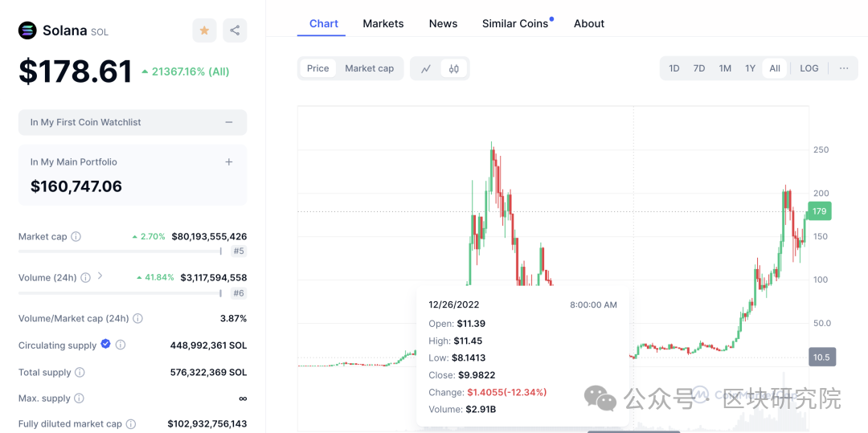Select All time range
The height and width of the screenshot is (433, 868).
point(775,68)
